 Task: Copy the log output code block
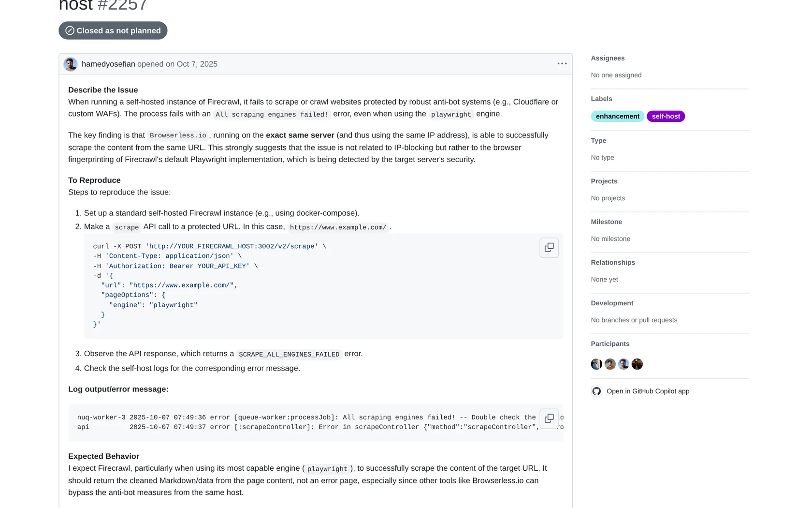tap(549, 418)
